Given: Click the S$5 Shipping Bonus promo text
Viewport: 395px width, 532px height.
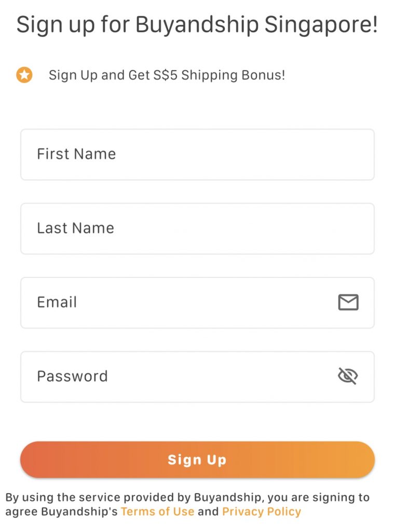Looking at the screenshot, I should pyautogui.click(x=167, y=75).
